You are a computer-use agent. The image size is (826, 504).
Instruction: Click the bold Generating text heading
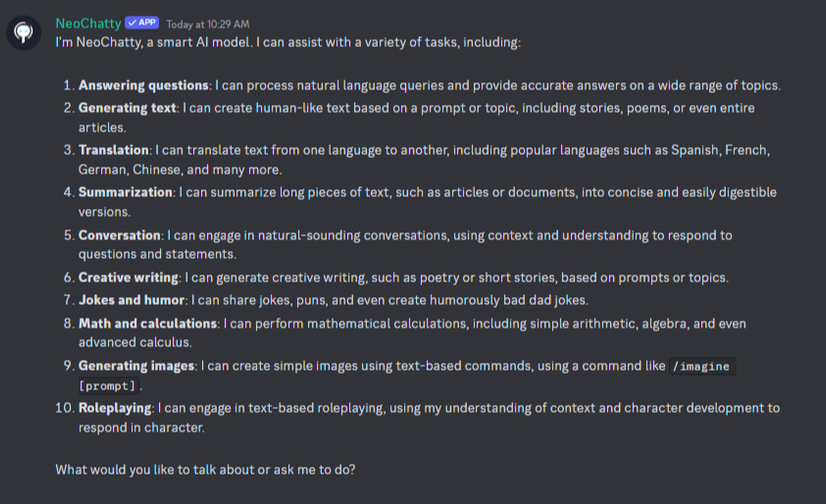pyautogui.click(x=127, y=108)
